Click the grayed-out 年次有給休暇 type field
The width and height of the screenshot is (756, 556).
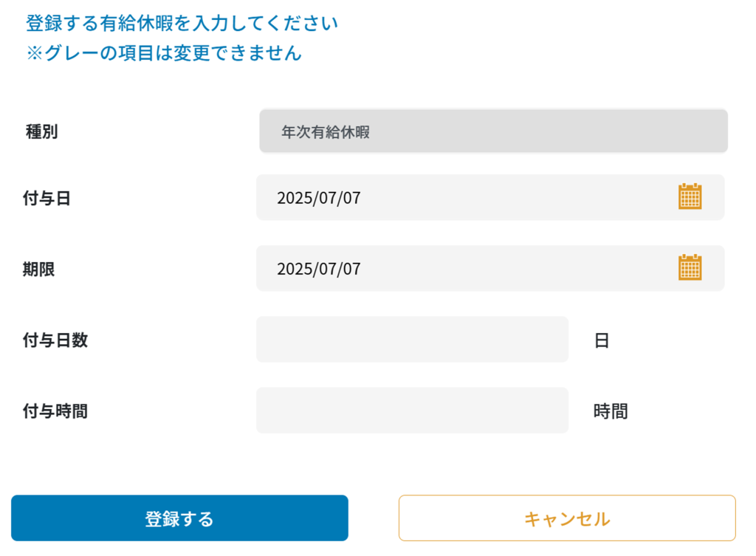493,131
